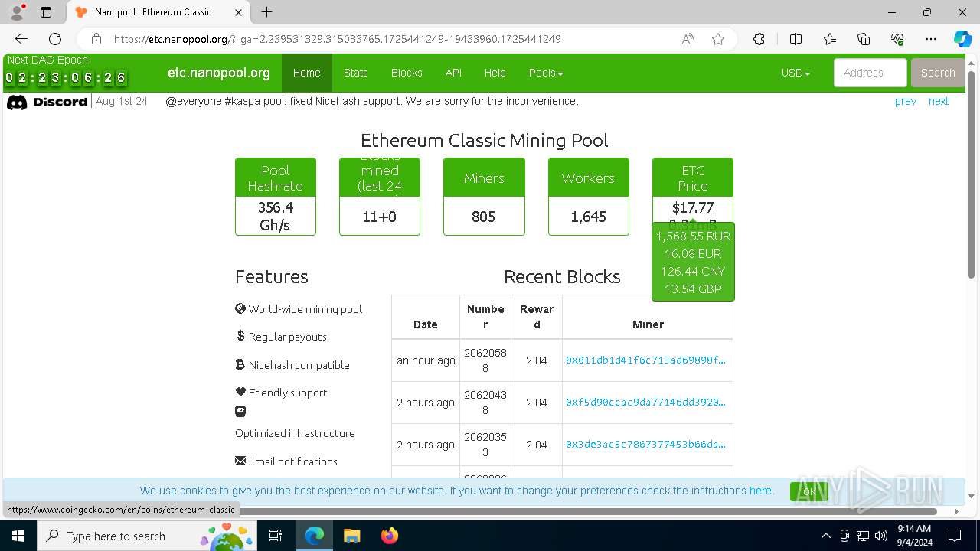The height and width of the screenshot is (551, 980).
Task: Open Read aloud icon in address bar
Action: point(688,39)
